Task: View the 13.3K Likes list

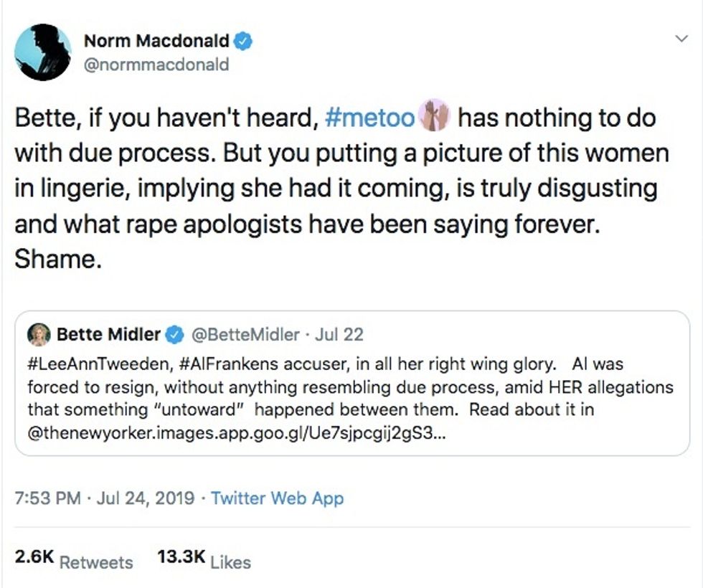Action: [x=204, y=560]
